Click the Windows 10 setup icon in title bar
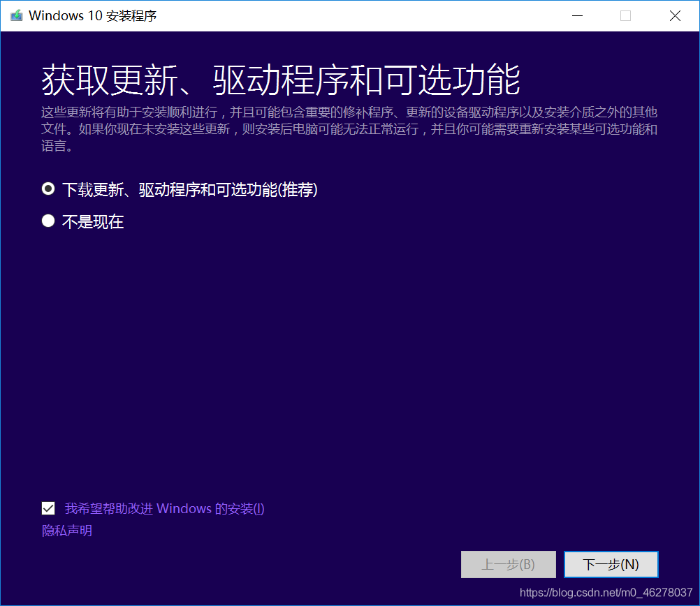The image size is (700, 606). tap(17, 15)
